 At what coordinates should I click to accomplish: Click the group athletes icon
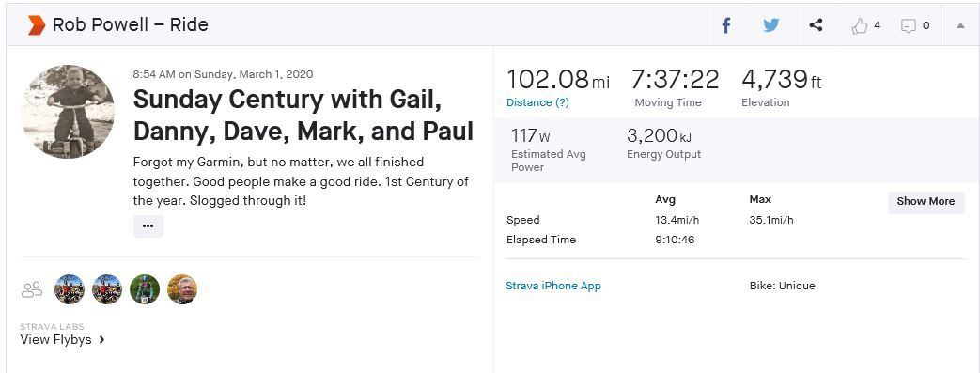click(x=31, y=289)
